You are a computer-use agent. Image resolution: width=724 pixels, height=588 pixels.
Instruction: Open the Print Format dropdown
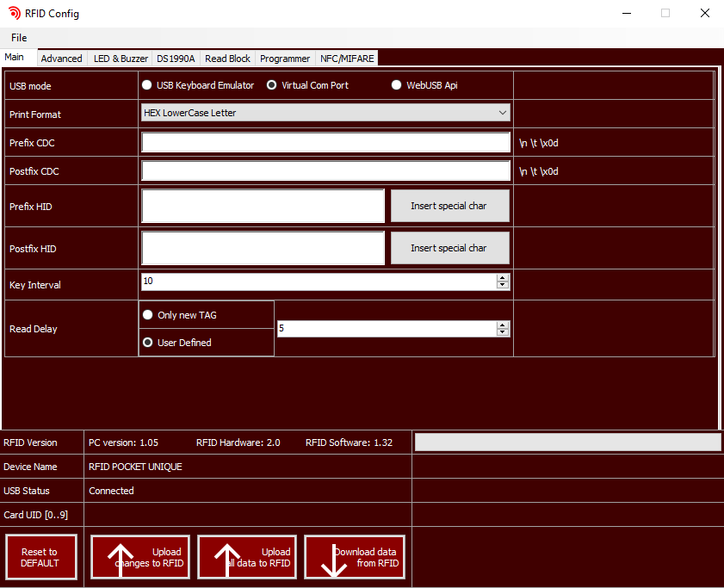point(325,113)
